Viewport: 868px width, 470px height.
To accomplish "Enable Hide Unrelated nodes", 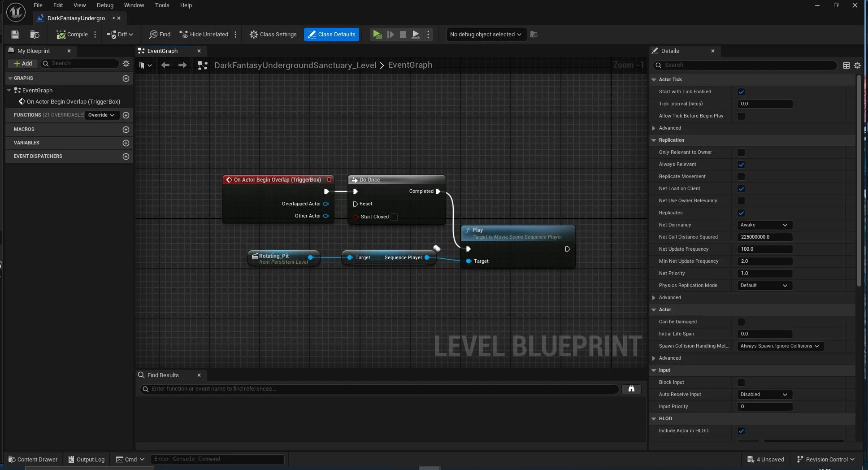I will click(204, 34).
